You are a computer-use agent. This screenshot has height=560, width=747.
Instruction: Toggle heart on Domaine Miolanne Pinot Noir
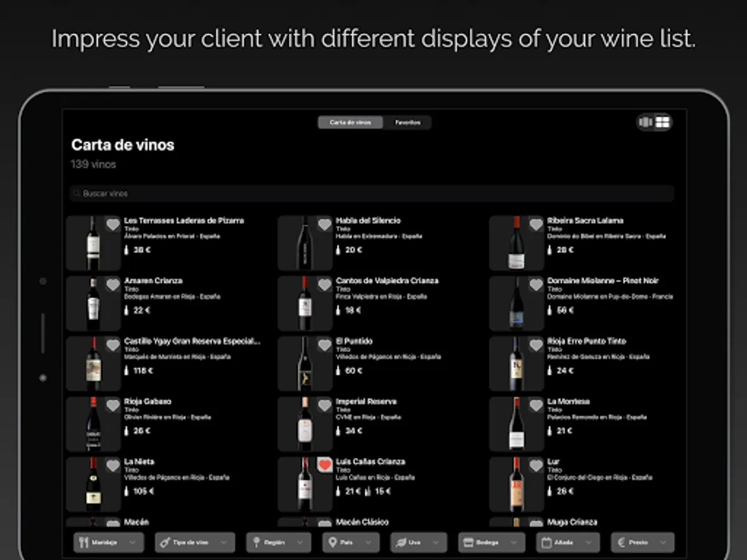pyautogui.click(x=536, y=285)
